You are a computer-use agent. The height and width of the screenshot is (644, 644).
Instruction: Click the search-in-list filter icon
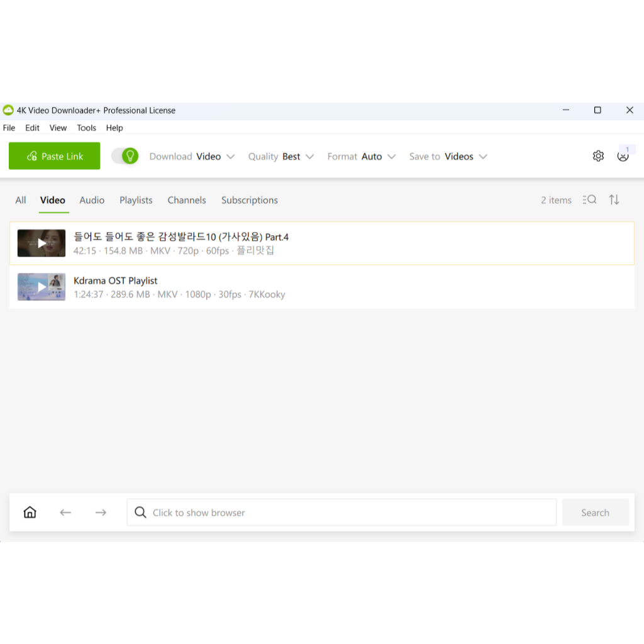point(589,199)
